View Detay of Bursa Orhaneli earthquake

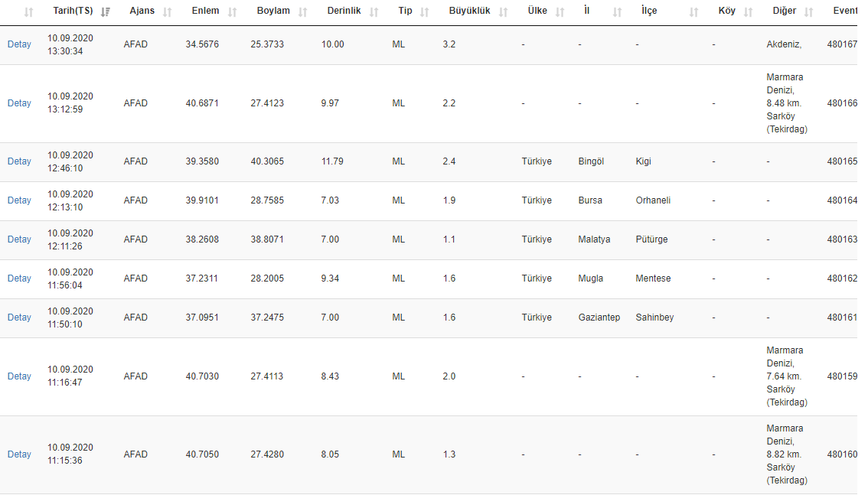point(19,200)
